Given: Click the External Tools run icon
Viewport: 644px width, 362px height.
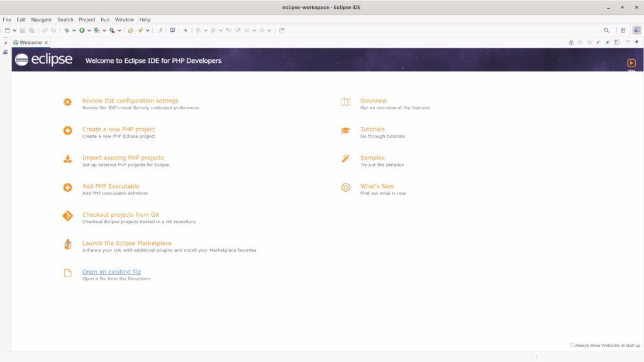Looking at the screenshot, I should point(112,30).
